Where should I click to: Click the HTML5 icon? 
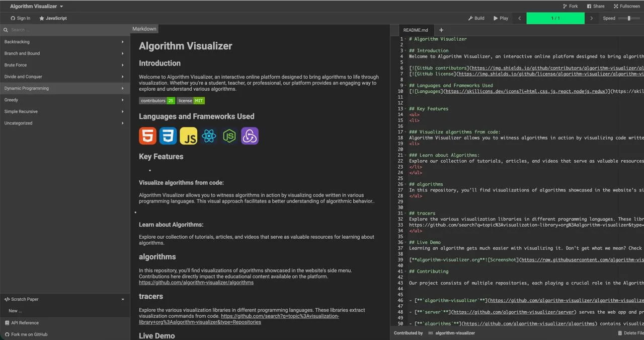pyautogui.click(x=148, y=136)
